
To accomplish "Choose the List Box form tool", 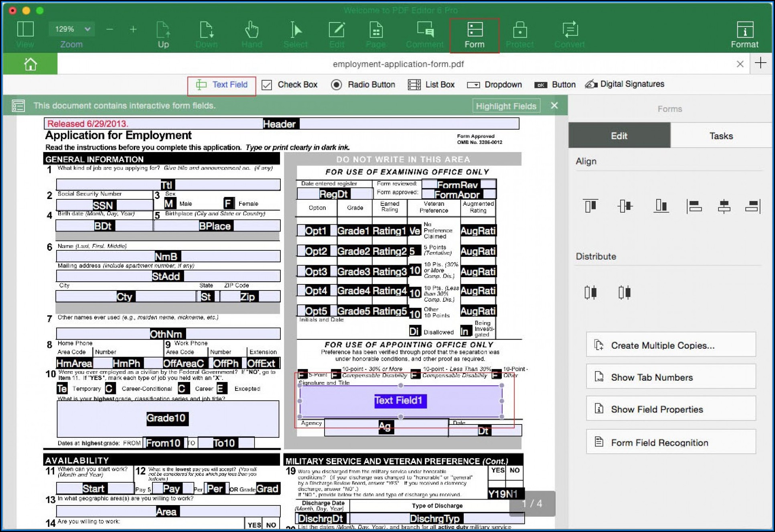I will pyautogui.click(x=431, y=85).
